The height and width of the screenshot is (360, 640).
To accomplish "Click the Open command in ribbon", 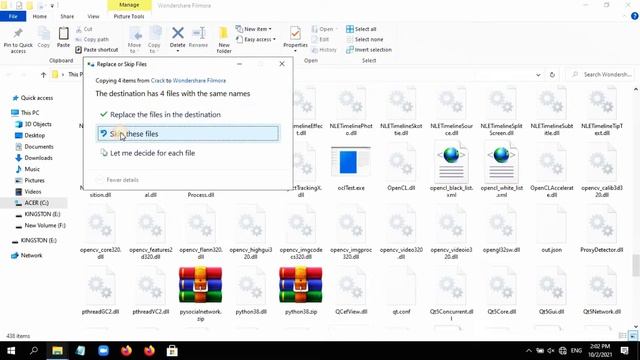I will (324, 29).
